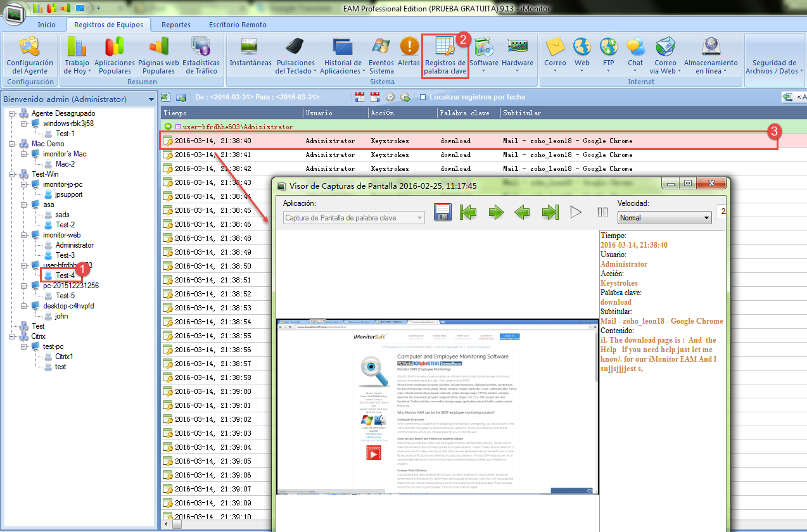Open Eventos Sistema log
Image resolution: width=807 pixels, height=532 pixels.
coord(381,48)
